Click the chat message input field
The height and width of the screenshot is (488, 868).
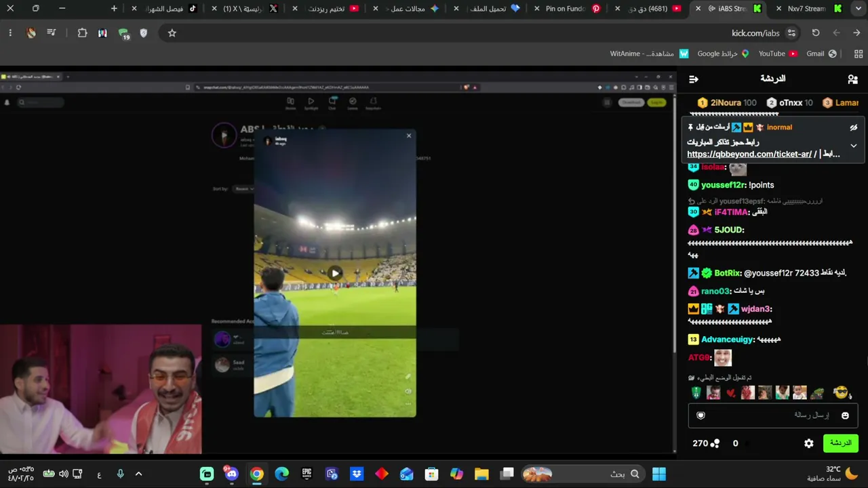click(773, 415)
